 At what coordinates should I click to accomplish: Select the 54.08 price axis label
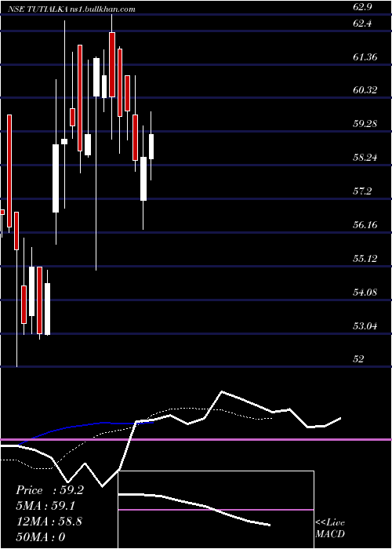(365, 293)
